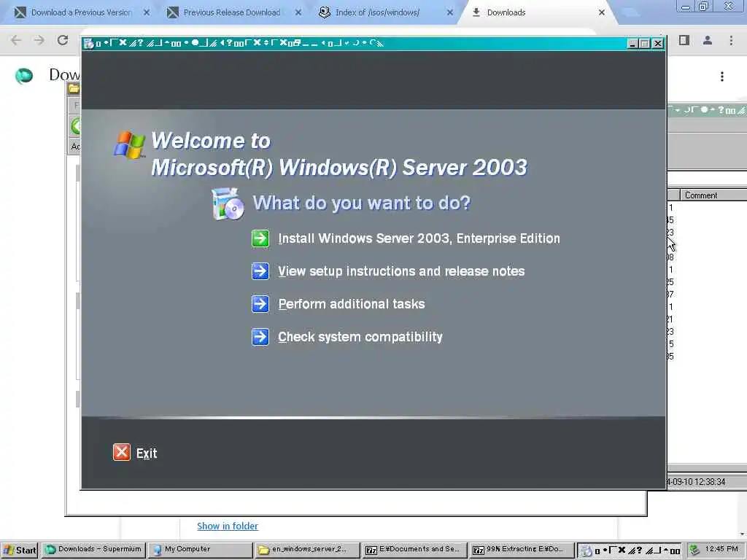Switch to Index of /isos/windows/ tab

[x=377, y=12]
